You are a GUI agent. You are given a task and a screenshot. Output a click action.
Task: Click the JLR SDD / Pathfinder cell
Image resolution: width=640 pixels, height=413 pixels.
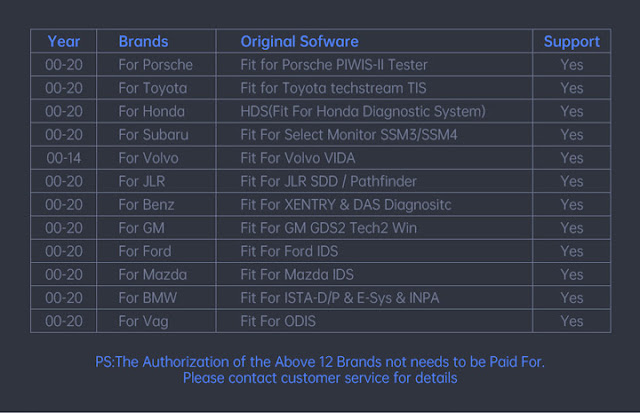point(328,181)
